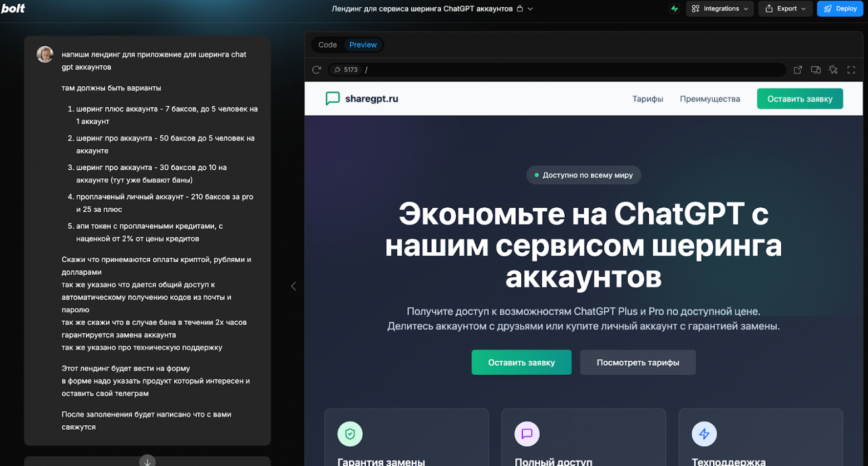Click the bolt logo in top-left corner
The height and width of the screenshot is (466, 868).
[14, 8]
